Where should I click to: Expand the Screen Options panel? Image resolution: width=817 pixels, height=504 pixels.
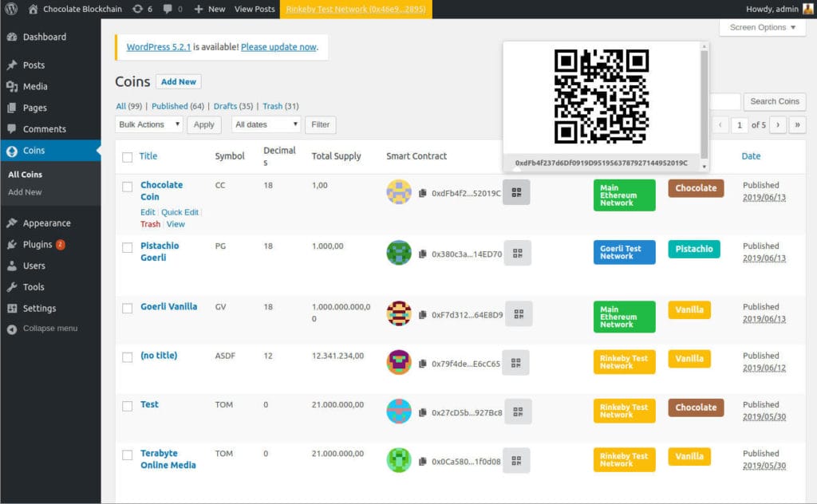762,27
